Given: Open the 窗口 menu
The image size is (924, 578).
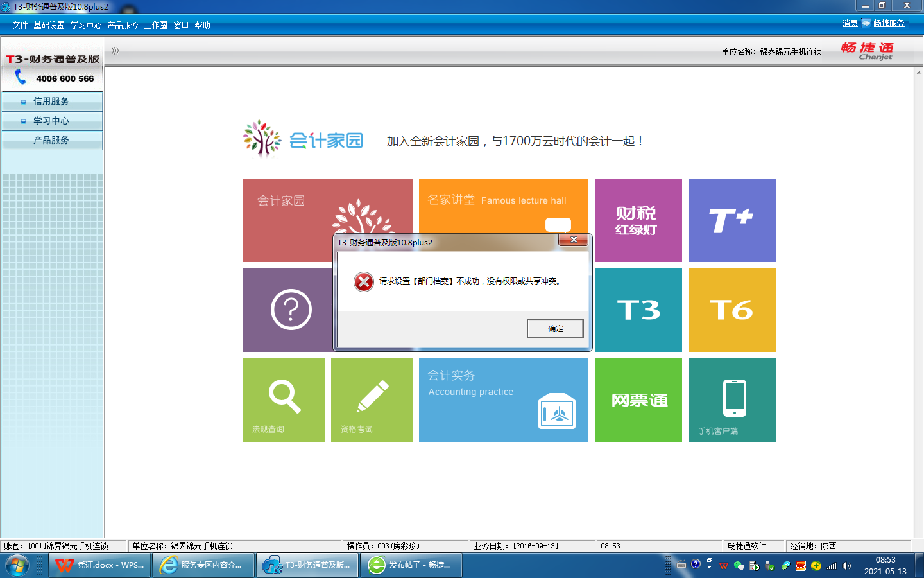Looking at the screenshot, I should coord(181,25).
